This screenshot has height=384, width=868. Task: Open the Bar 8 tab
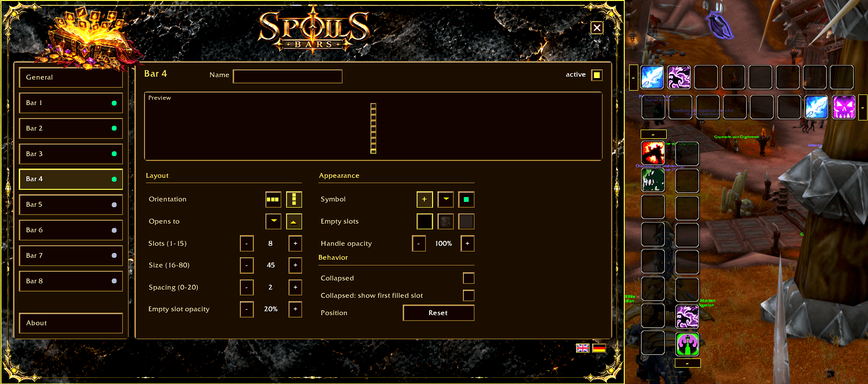pos(71,281)
